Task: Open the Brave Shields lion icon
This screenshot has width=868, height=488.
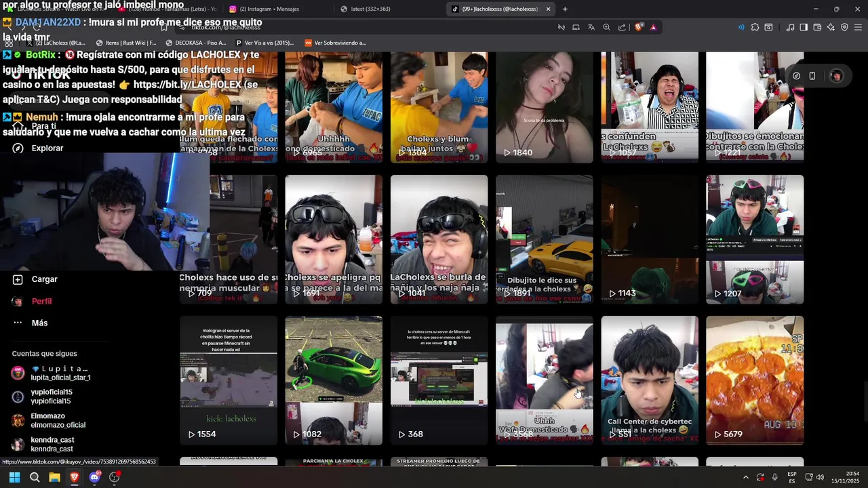Action: (x=639, y=27)
